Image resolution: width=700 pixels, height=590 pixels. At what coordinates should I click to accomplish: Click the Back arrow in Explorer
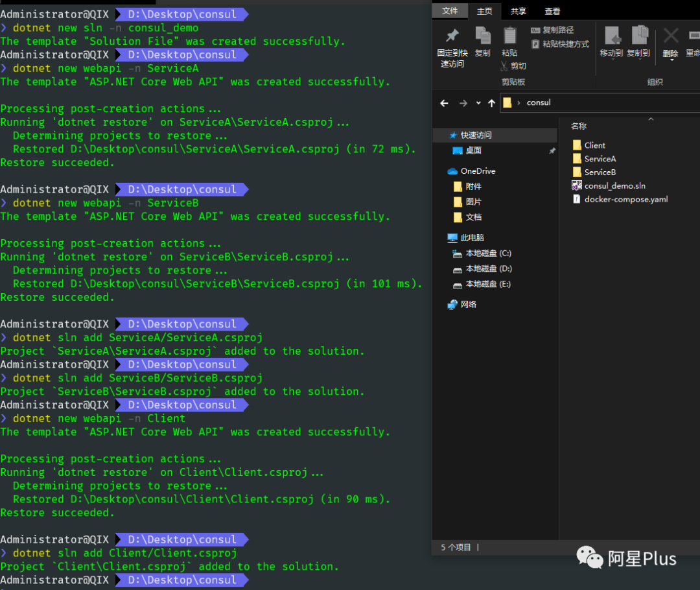(x=444, y=103)
